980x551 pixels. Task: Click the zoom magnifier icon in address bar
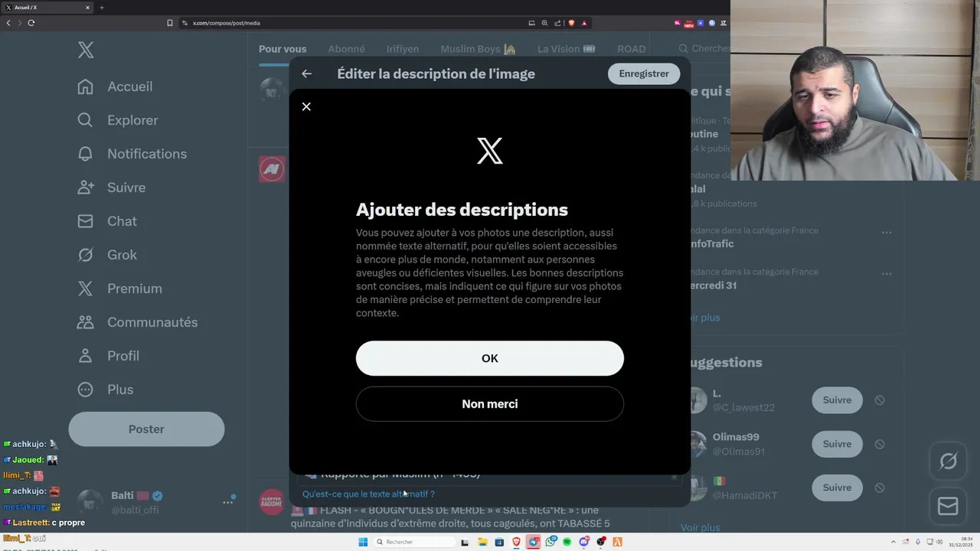pos(544,23)
